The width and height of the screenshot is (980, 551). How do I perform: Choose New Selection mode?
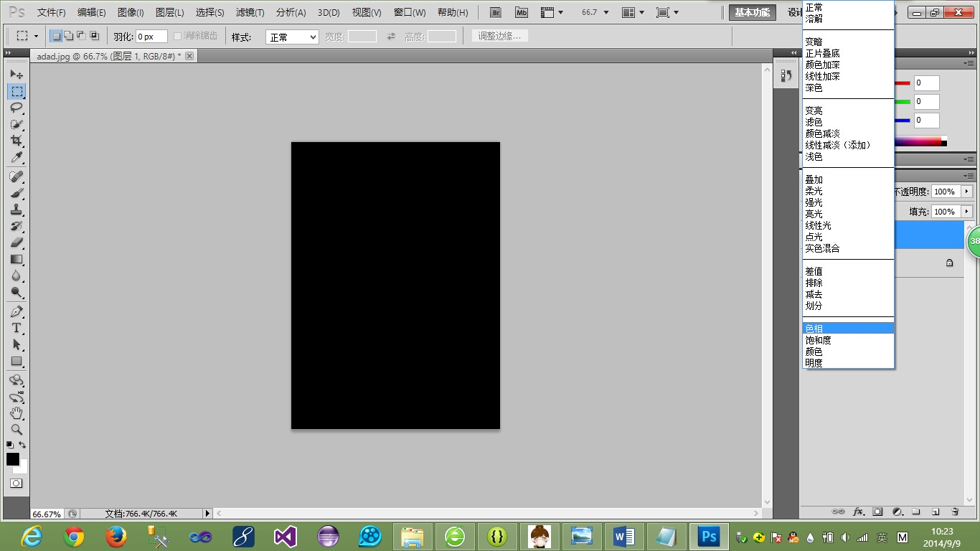(x=56, y=36)
